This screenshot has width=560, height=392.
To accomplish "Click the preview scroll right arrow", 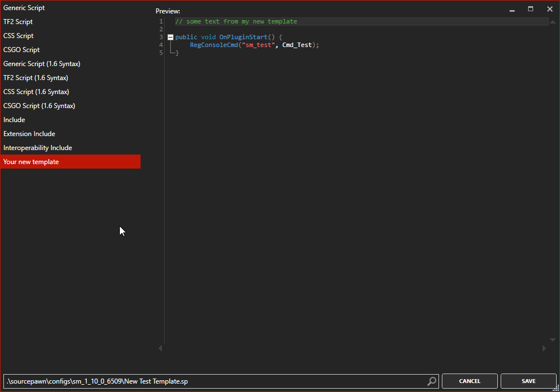I will pyautogui.click(x=544, y=348).
